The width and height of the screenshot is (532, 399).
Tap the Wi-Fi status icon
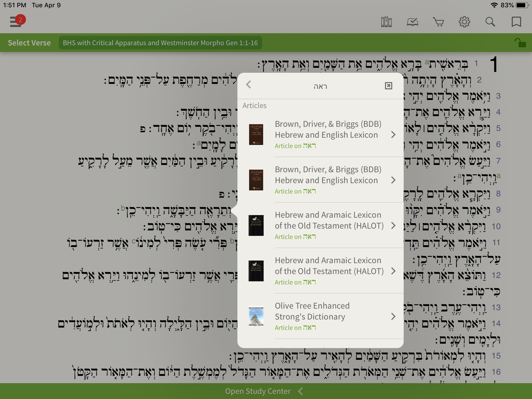pyautogui.click(x=494, y=5)
